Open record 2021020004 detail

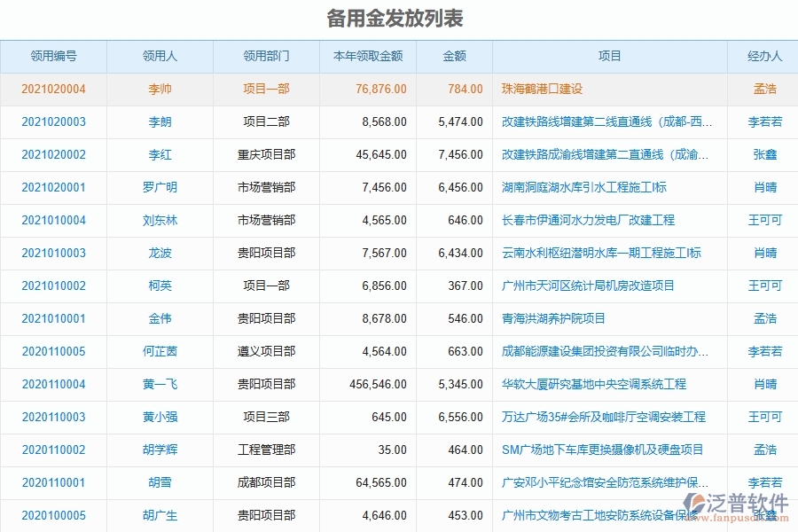[x=55, y=89]
